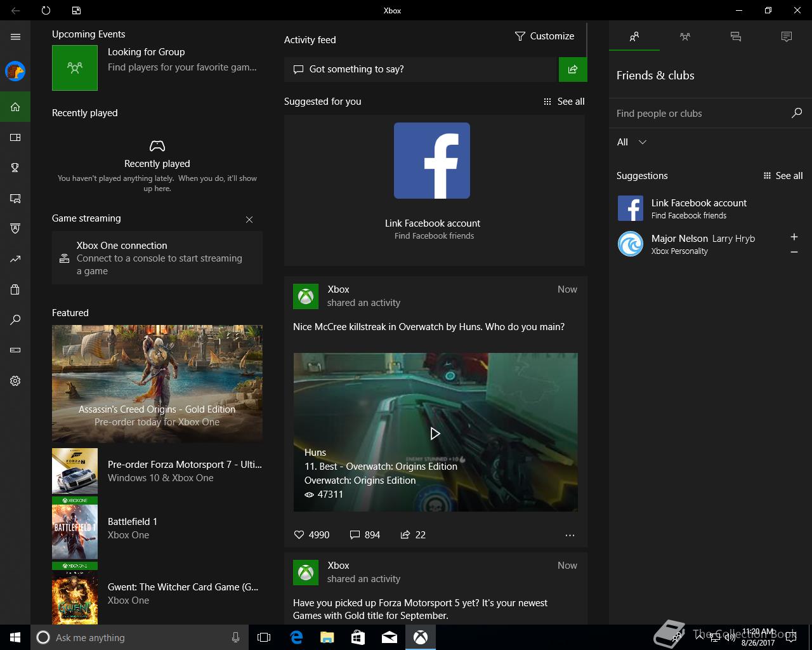The image size is (812, 650).
Task: See all suggested for you
Action: (x=564, y=102)
